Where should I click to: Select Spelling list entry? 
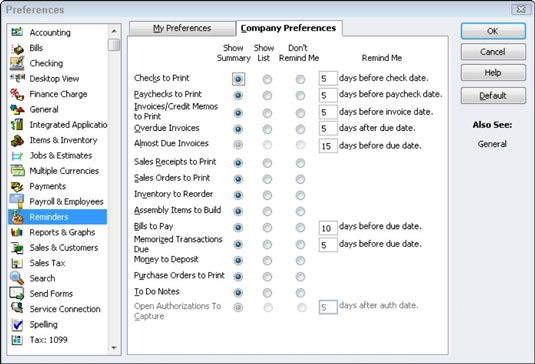coord(57,324)
